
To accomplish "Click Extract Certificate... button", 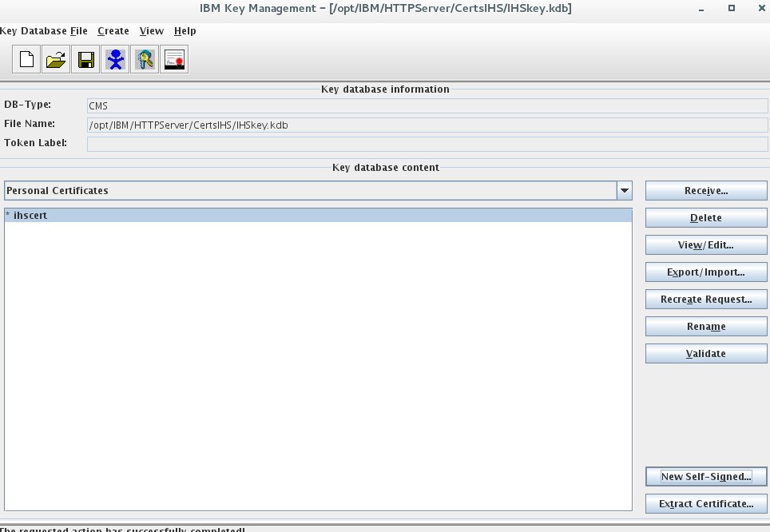I will point(706,503).
